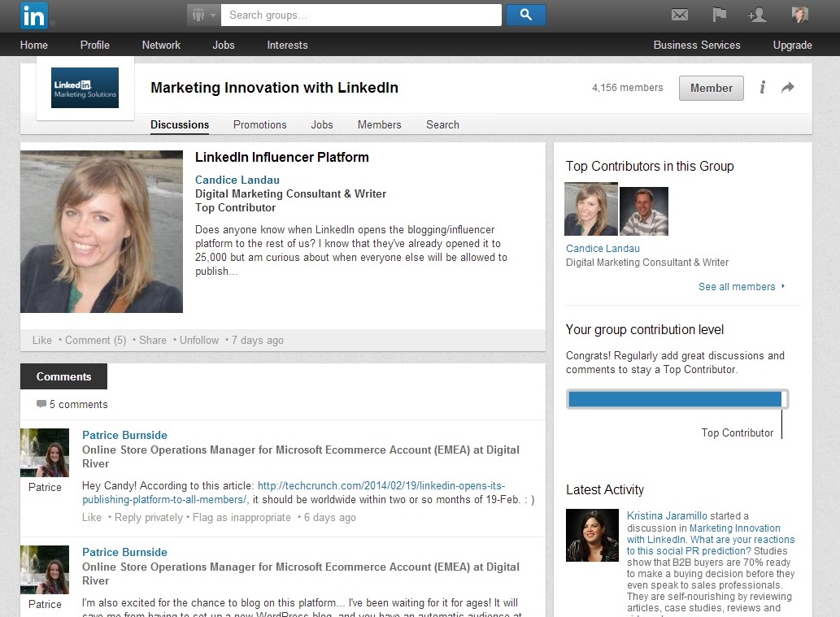Click the LinkedIn logo icon
This screenshot has height=617, width=840.
tap(34, 15)
